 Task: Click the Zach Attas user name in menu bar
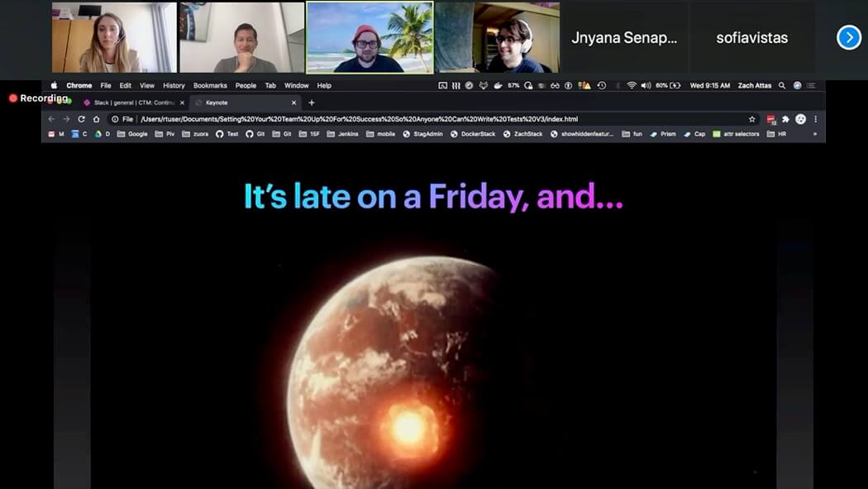755,86
